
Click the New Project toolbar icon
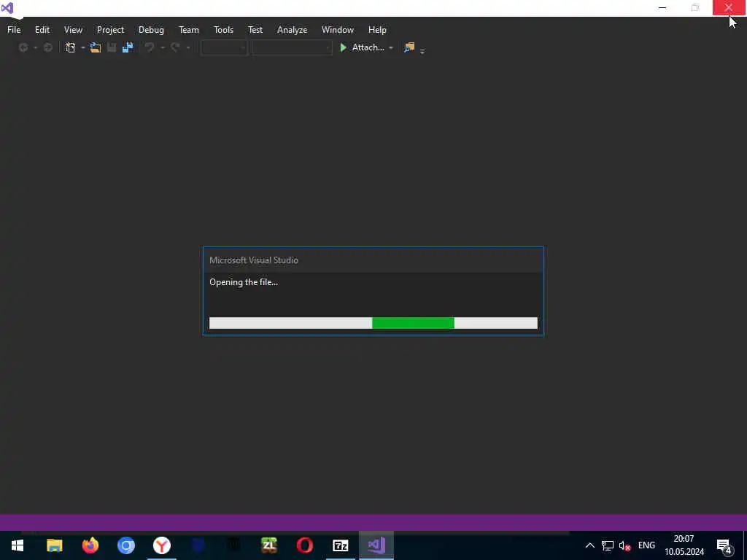71,47
